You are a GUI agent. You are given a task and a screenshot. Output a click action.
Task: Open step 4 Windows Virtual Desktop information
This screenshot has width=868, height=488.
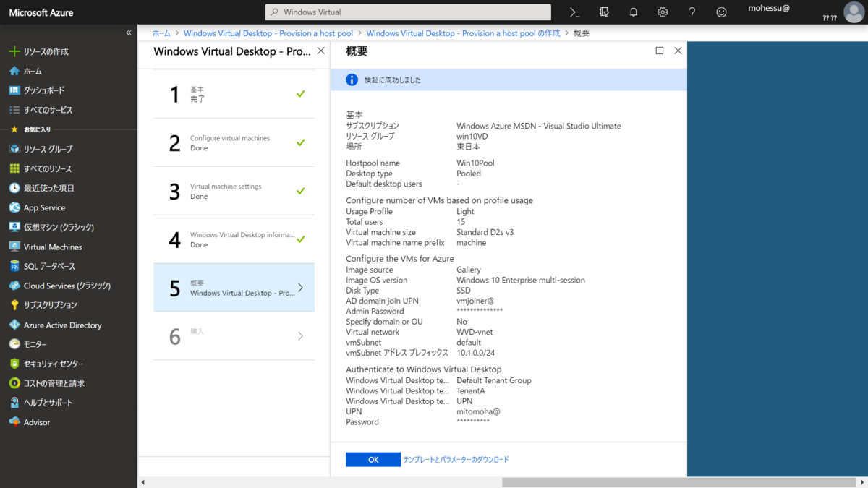point(234,239)
